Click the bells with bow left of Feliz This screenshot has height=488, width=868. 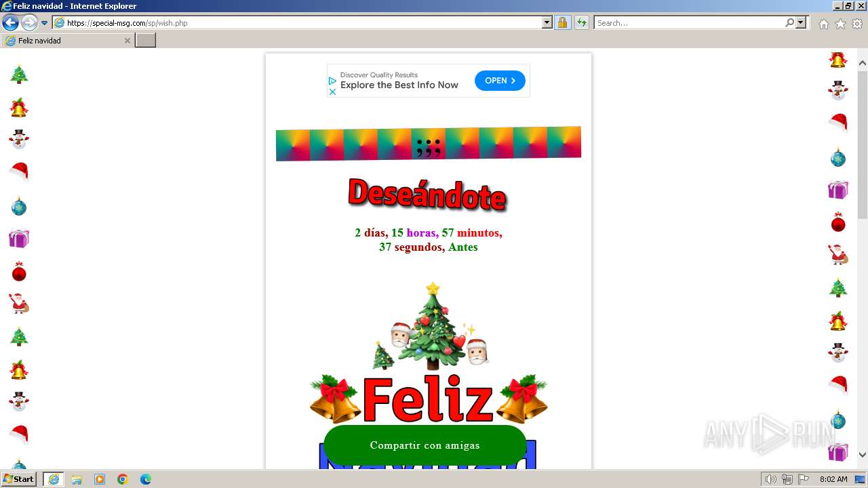point(335,399)
